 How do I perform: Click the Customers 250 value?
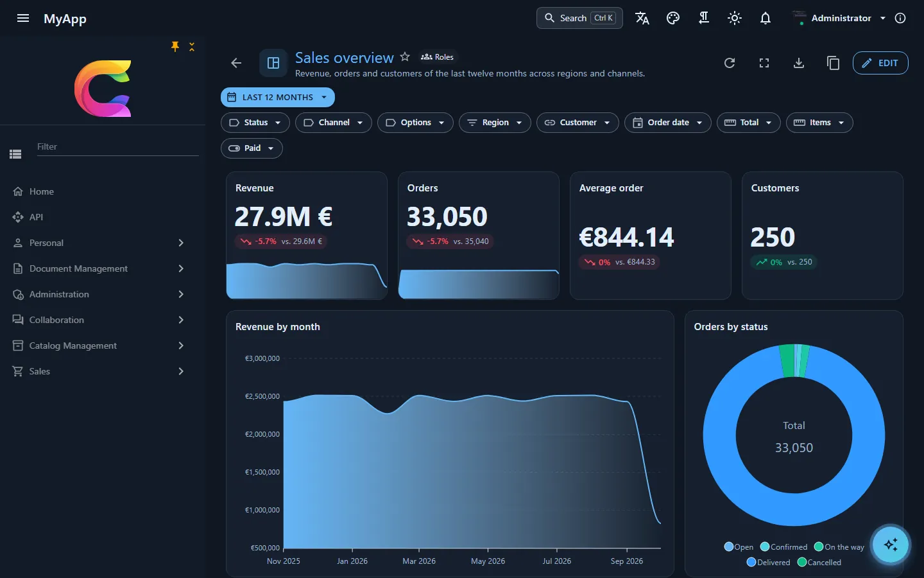pos(773,238)
